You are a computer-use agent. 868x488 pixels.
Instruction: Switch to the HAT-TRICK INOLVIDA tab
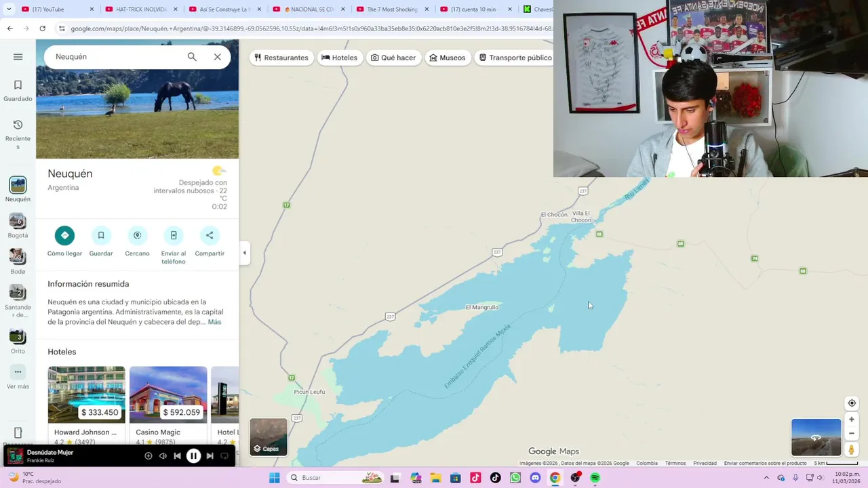(x=140, y=9)
